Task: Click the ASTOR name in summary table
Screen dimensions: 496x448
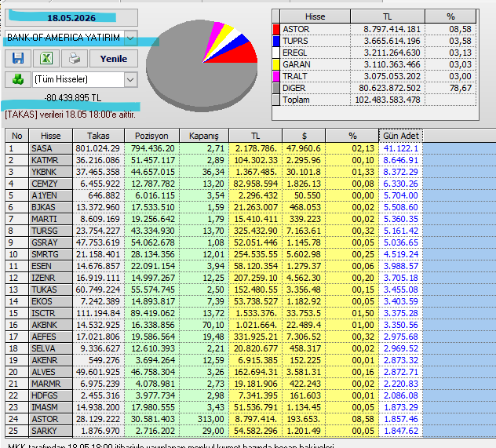Action: [x=296, y=29]
